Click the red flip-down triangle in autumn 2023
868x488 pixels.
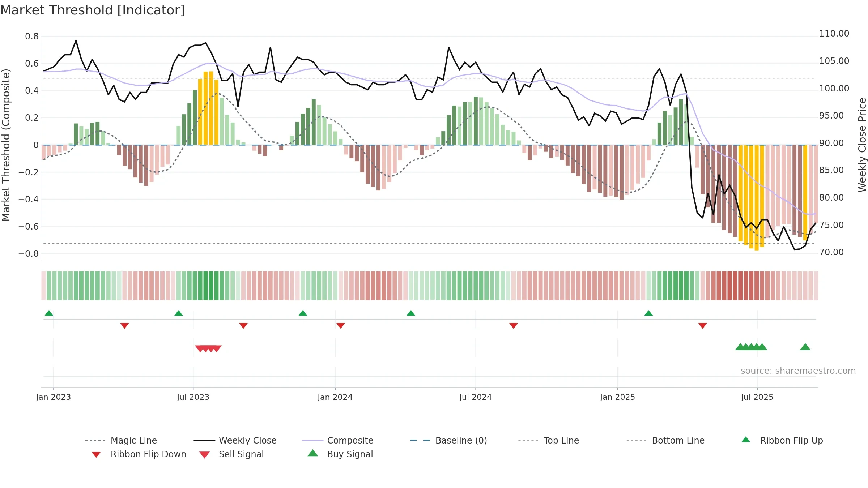tap(243, 326)
